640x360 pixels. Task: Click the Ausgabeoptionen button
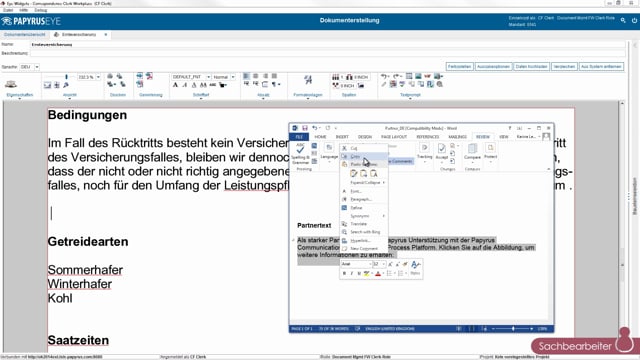493,67
